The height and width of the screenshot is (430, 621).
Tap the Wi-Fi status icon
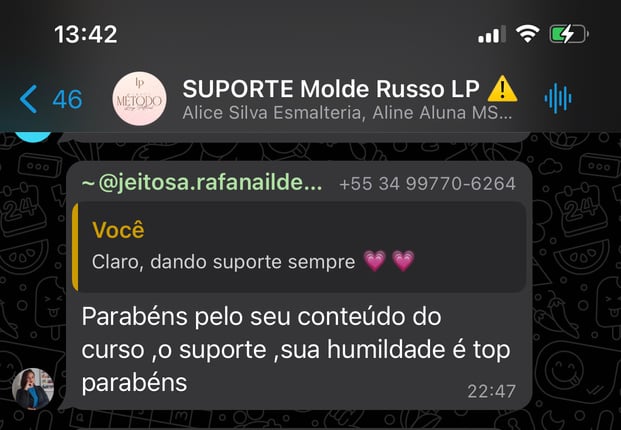click(x=528, y=34)
